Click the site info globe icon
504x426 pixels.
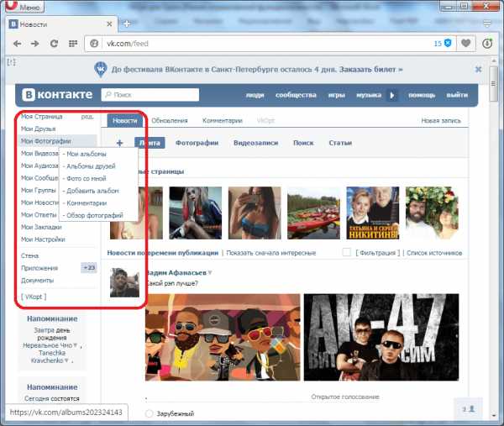[x=94, y=44]
